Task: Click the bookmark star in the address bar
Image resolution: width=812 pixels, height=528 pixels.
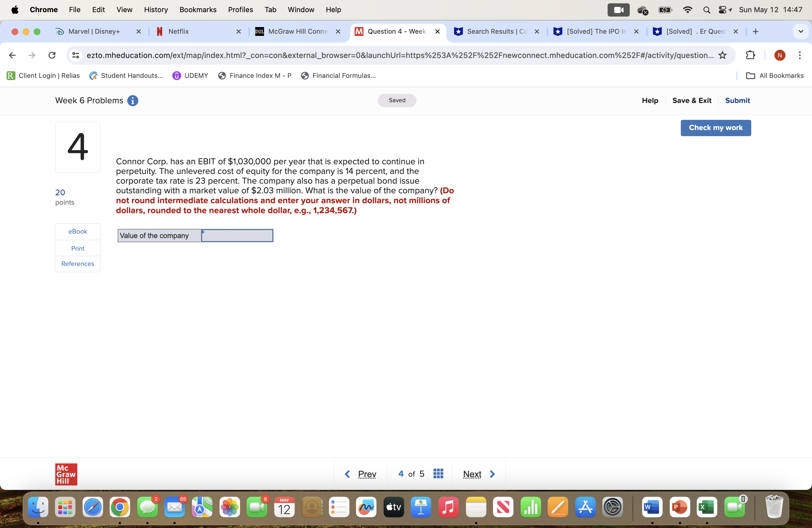Action: point(723,55)
